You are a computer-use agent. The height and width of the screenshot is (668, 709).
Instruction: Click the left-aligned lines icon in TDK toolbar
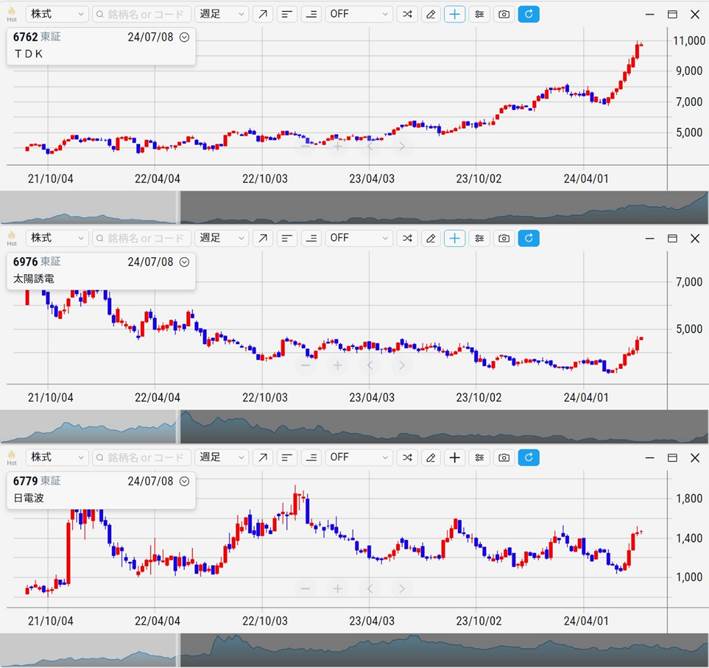tap(287, 15)
